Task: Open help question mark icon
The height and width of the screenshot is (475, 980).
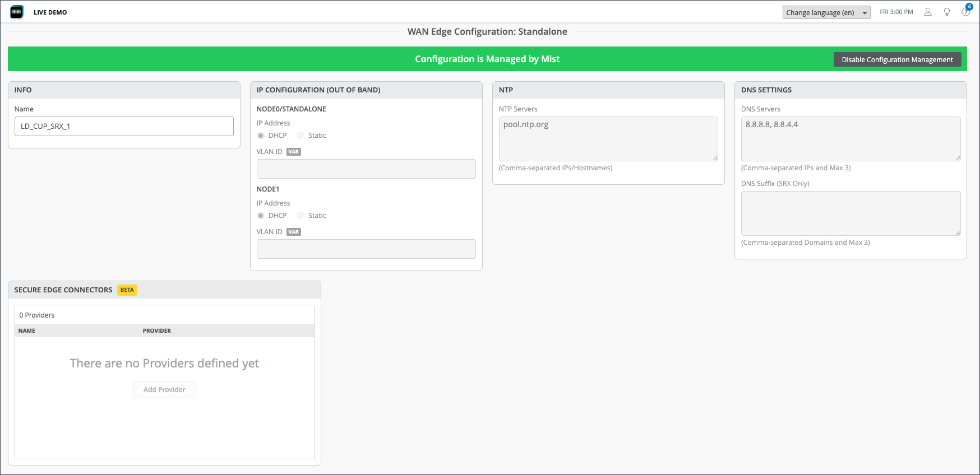Action: 965,12
